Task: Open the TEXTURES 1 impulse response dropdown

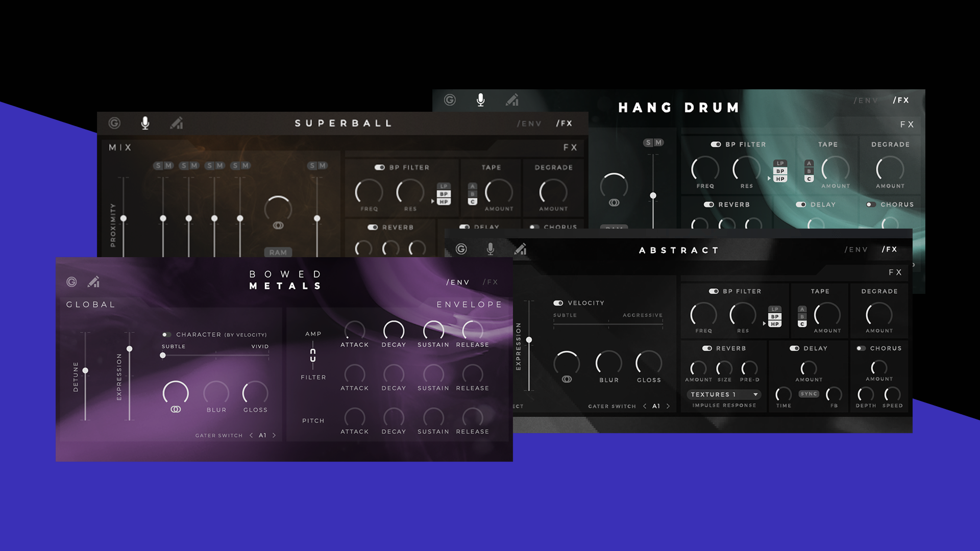Action: (723, 394)
